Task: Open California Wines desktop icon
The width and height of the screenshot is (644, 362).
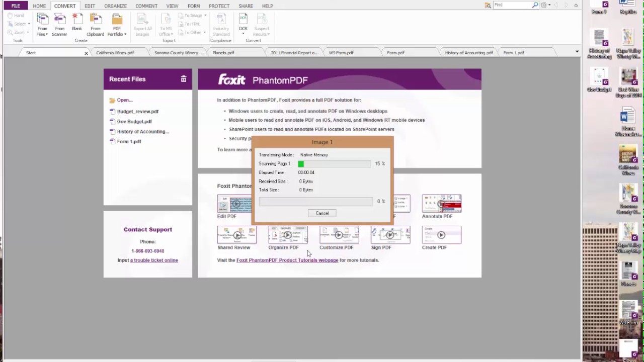Action: click(628, 161)
